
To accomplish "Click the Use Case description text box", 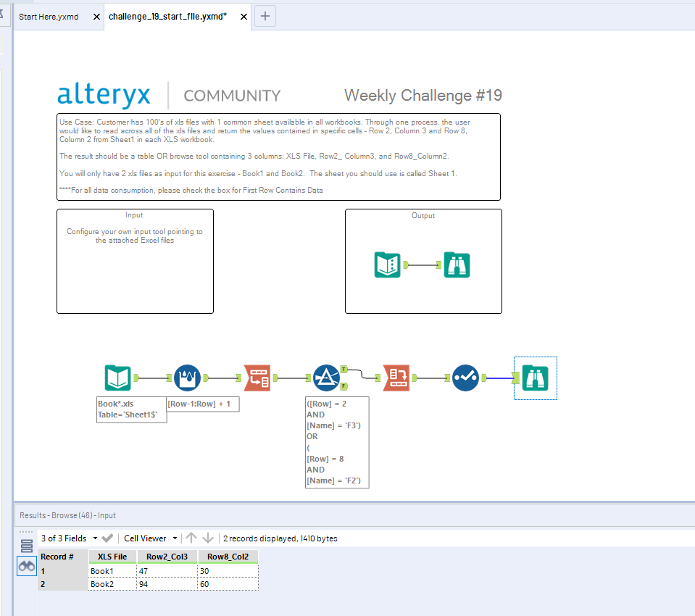I will coord(279,157).
